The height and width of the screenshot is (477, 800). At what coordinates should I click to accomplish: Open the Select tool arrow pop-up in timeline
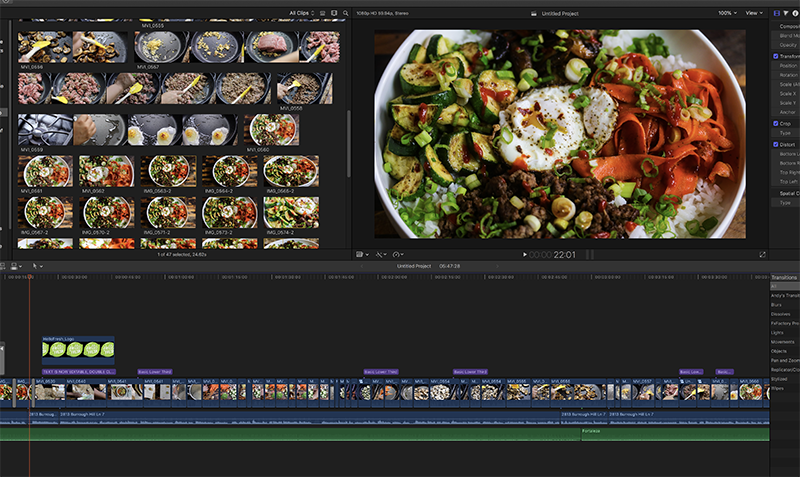pos(37,266)
